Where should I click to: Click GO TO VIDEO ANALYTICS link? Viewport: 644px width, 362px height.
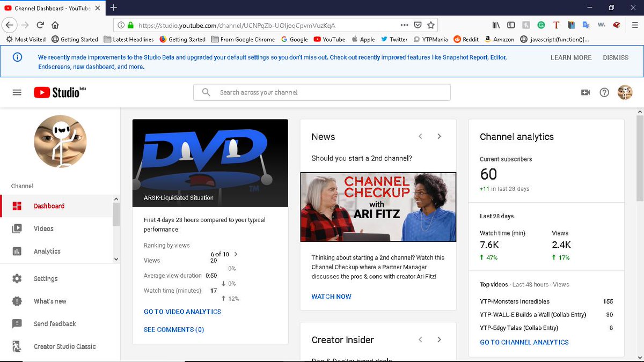coord(182,312)
